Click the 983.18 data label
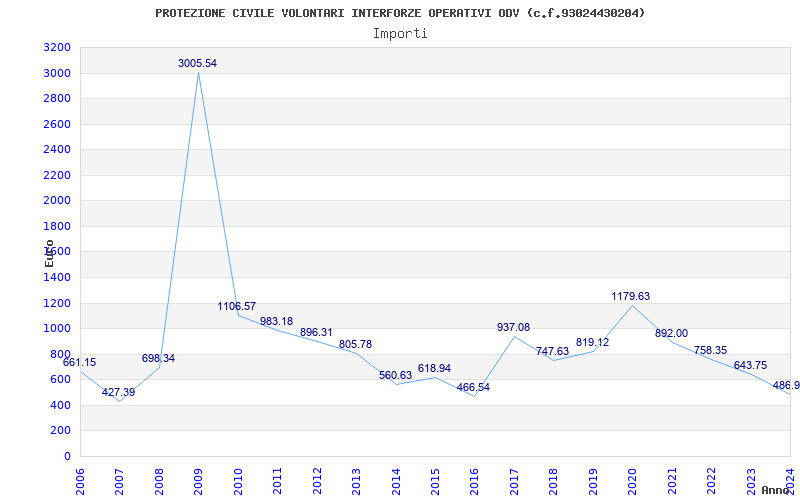 click(277, 321)
